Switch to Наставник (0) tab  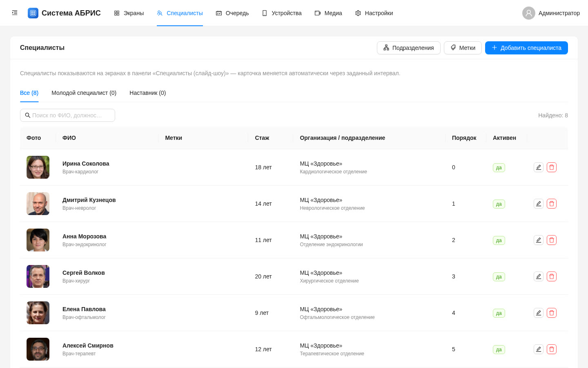click(148, 93)
